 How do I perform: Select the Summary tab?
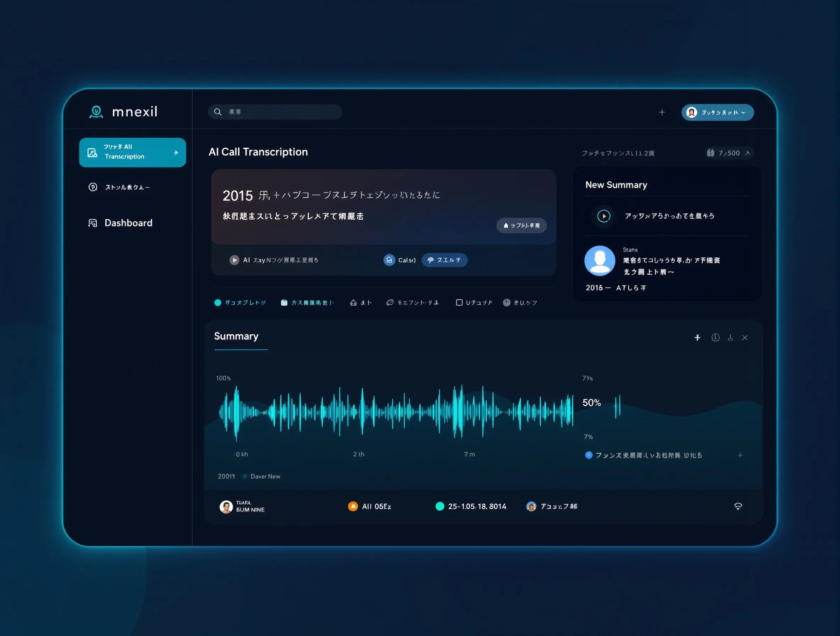pyautogui.click(x=236, y=336)
